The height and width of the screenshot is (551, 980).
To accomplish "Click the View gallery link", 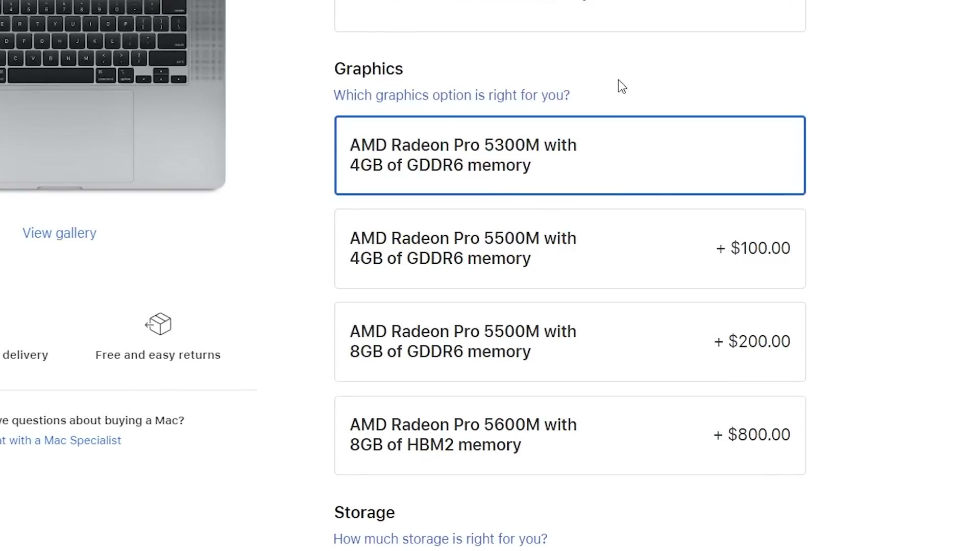I will 59,233.
